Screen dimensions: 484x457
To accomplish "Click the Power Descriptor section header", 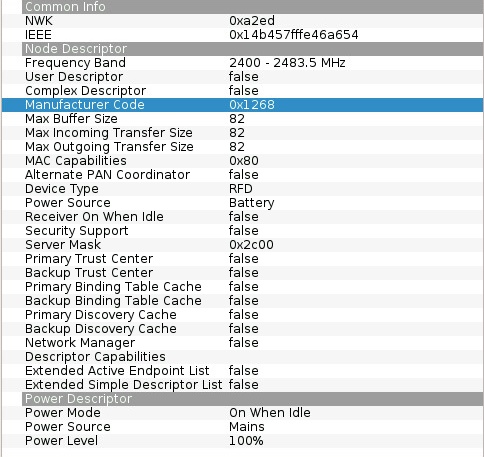I will 253,399.
